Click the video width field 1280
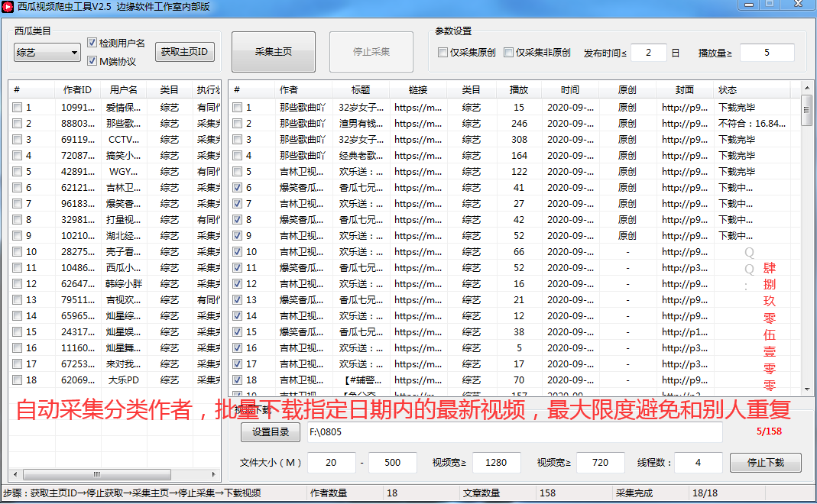This screenshot has width=817, height=504. point(496,462)
